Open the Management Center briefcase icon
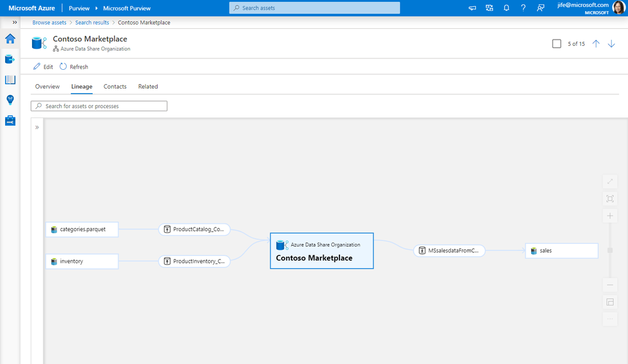 (x=10, y=120)
